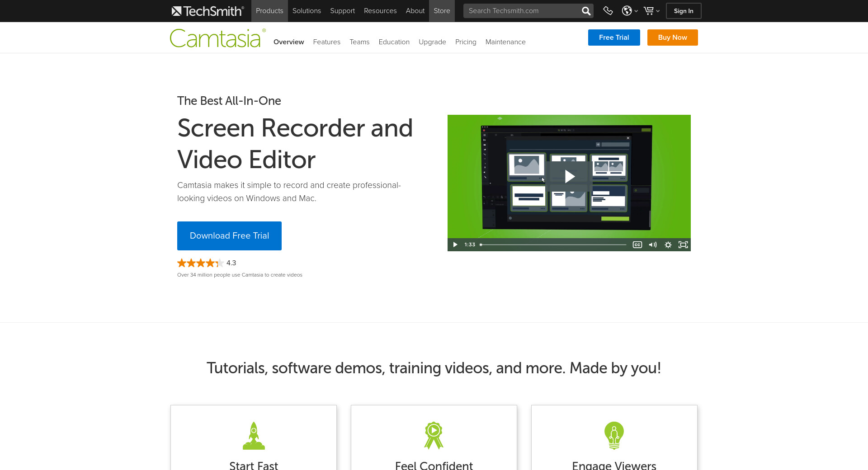Click the Camtasia logo

[217, 38]
